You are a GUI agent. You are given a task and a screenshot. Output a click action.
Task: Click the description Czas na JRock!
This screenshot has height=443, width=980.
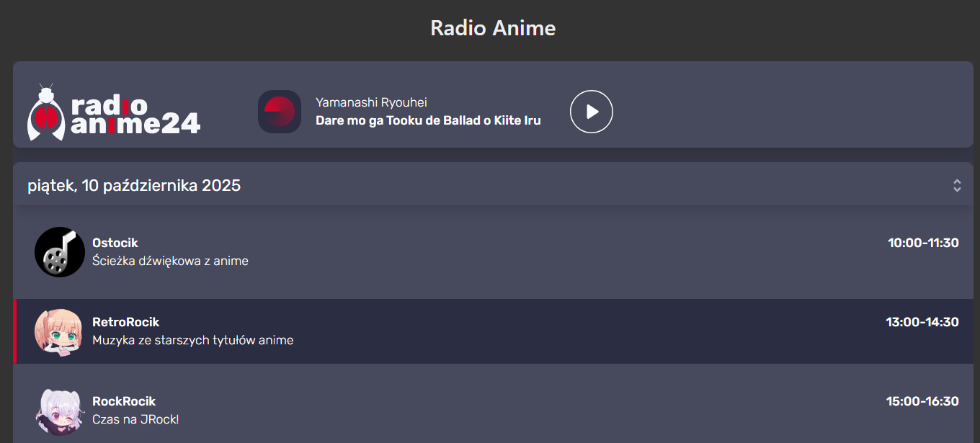pyautogui.click(x=135, y=419)
